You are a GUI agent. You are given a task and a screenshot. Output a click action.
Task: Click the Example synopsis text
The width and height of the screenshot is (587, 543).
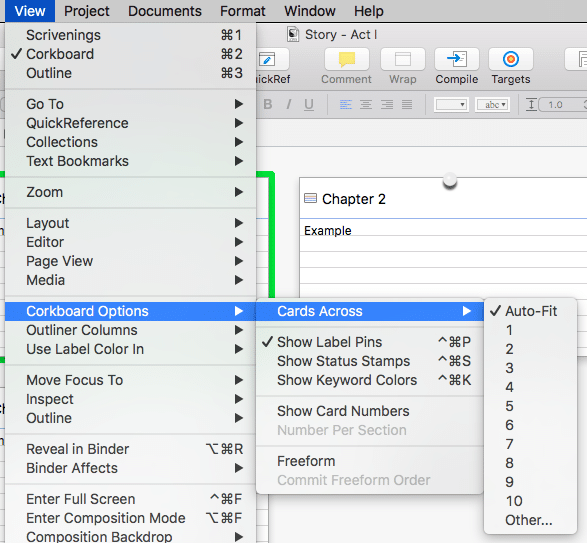pos(328,231)
